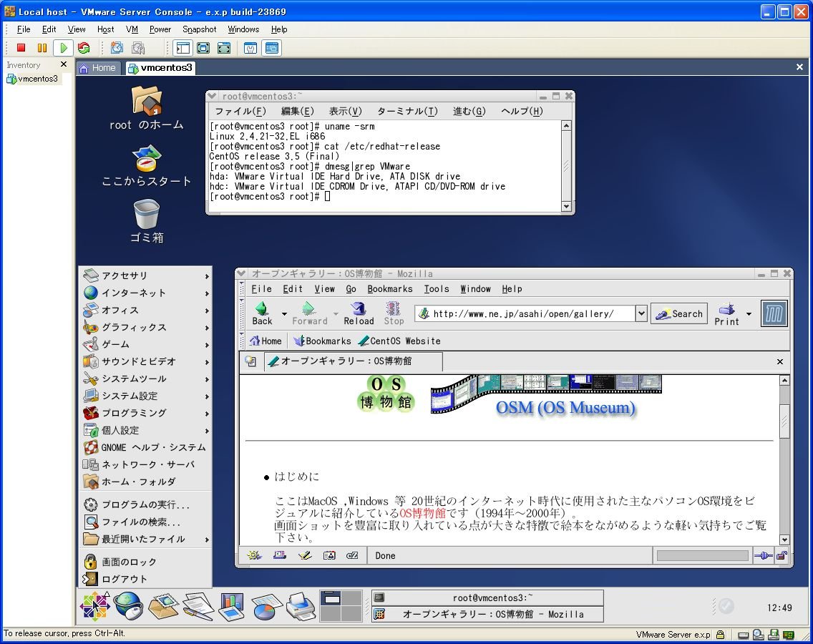Enter full screen mode using toolbar icon
The height and width of the screenshot is (644, 813).
203,48
